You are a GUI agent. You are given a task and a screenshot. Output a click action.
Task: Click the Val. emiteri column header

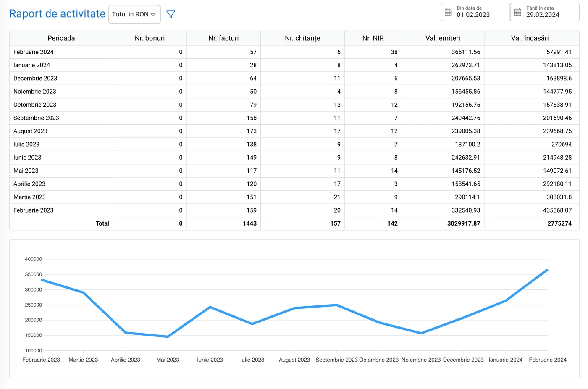[443, 38]
